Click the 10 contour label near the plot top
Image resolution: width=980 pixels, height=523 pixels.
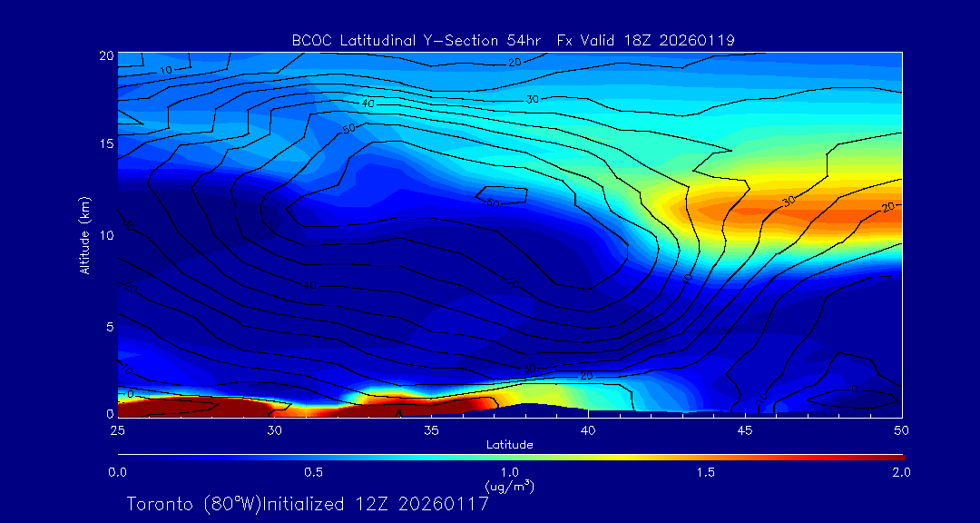pyautogui.click(x=166, y=70)
